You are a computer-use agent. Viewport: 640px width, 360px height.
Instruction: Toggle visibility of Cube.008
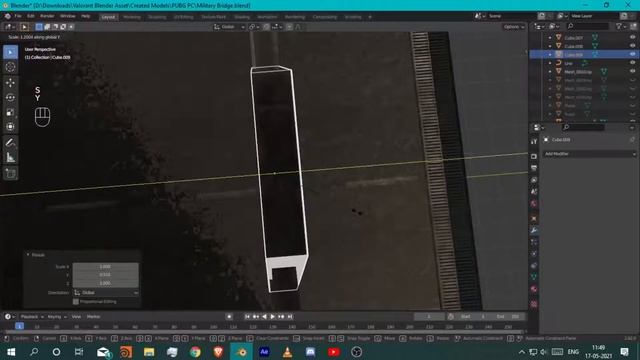[x=633, y=46]
